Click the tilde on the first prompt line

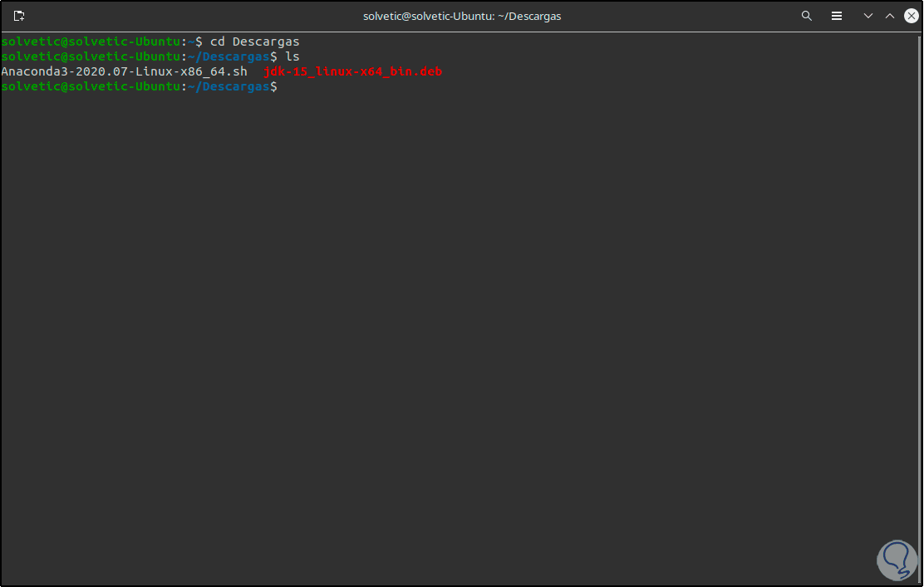pos(191,42)
